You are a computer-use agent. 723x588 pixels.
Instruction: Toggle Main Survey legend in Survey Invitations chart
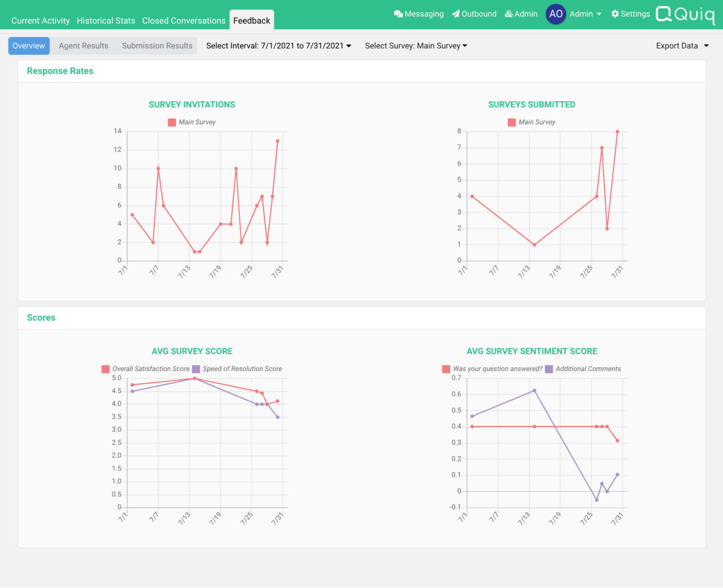[x=192, y=122]
